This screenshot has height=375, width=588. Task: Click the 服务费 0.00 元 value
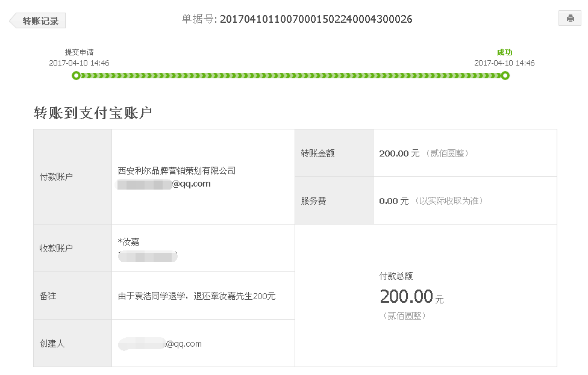(x=394, y=201)
